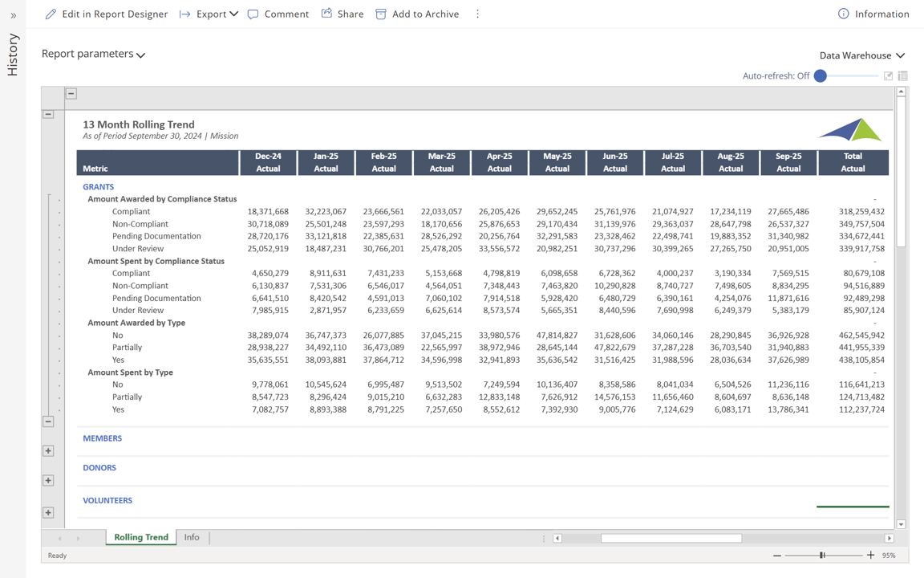The height and width of the screenshot is (578, 924).
Task: Click the cell value 18,371,668
Action: click(268, 211)
